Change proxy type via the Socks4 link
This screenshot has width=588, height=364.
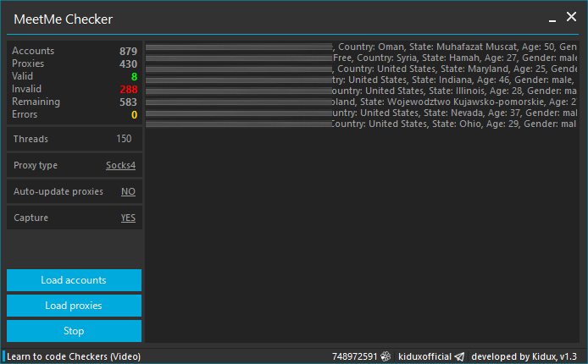click(120, 165)
